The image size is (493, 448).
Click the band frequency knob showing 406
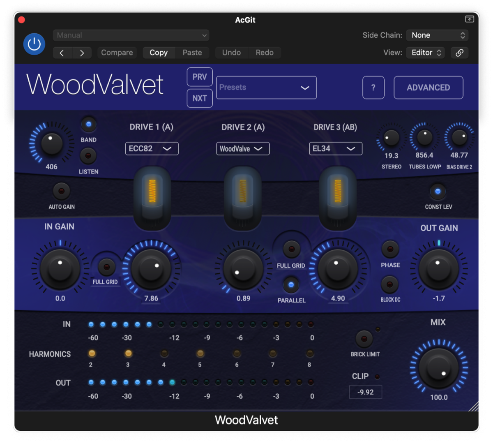52,143
